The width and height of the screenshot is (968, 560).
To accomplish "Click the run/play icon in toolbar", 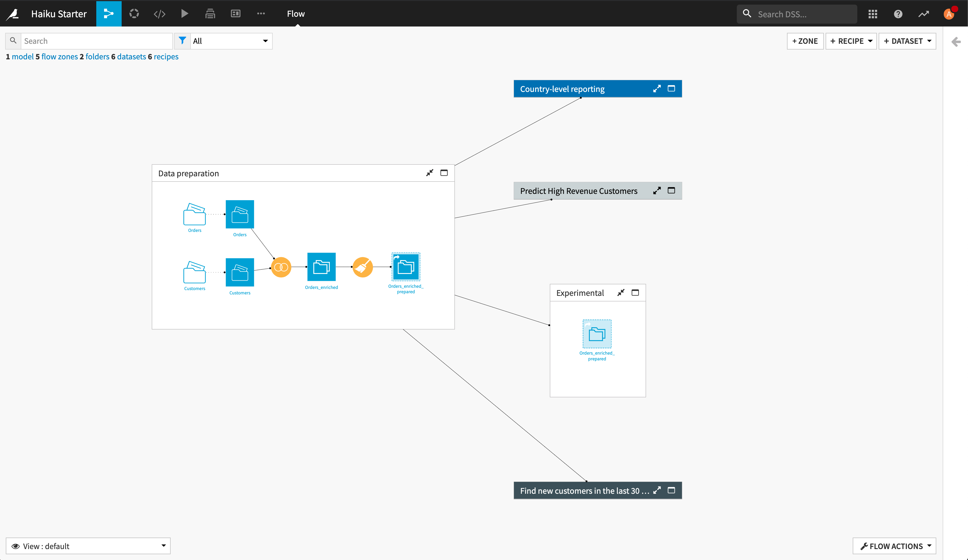I will (185, 13).
